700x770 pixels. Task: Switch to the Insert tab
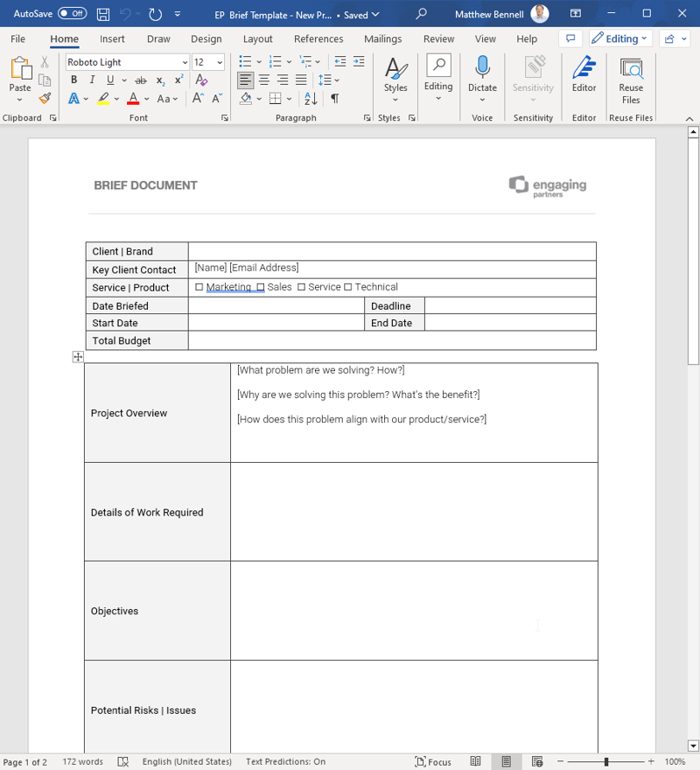[112, 38]
